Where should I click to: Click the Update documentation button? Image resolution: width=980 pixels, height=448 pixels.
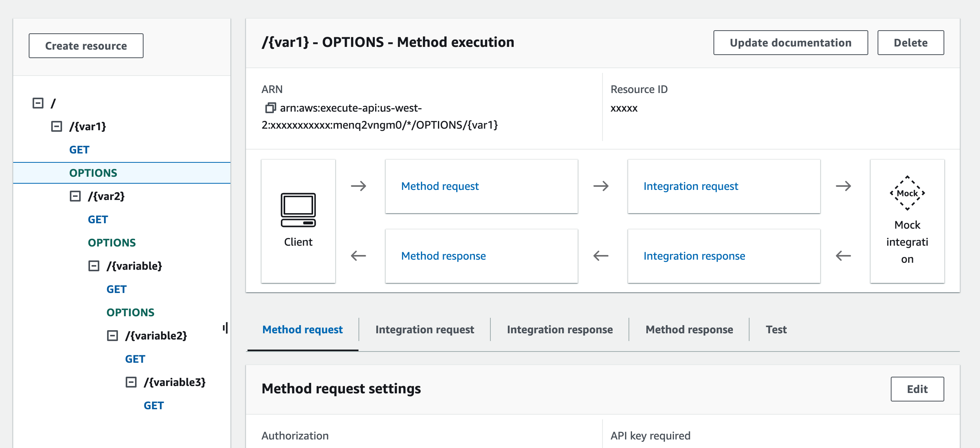click(x=790, y=43)
